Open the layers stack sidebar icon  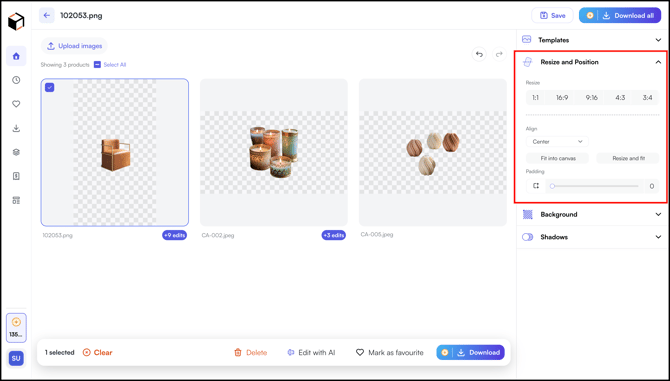click(16, 152)
